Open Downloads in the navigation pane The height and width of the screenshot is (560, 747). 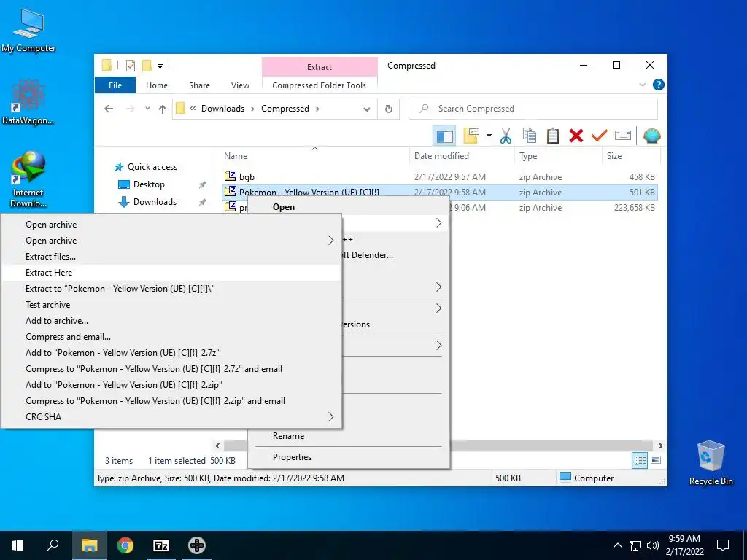155,202
